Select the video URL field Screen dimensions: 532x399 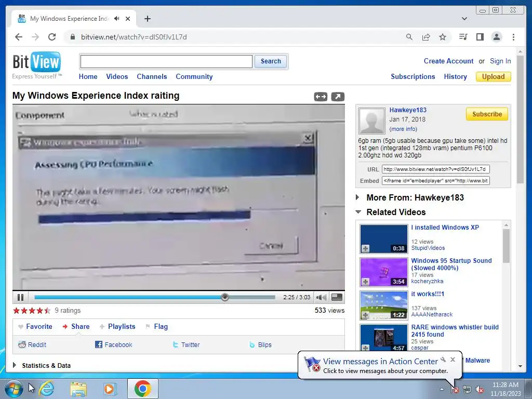click(436, 169)
